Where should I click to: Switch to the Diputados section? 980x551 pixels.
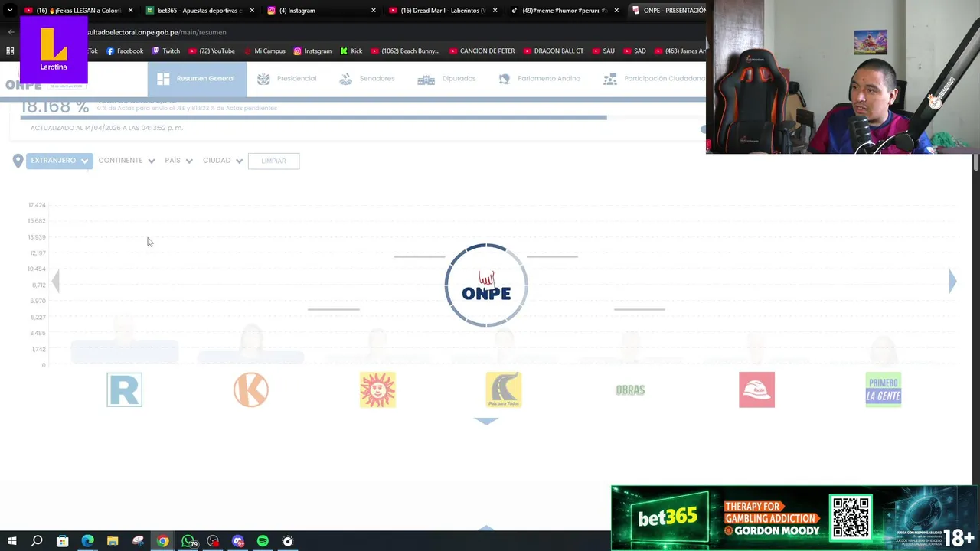tap(446, 79)
